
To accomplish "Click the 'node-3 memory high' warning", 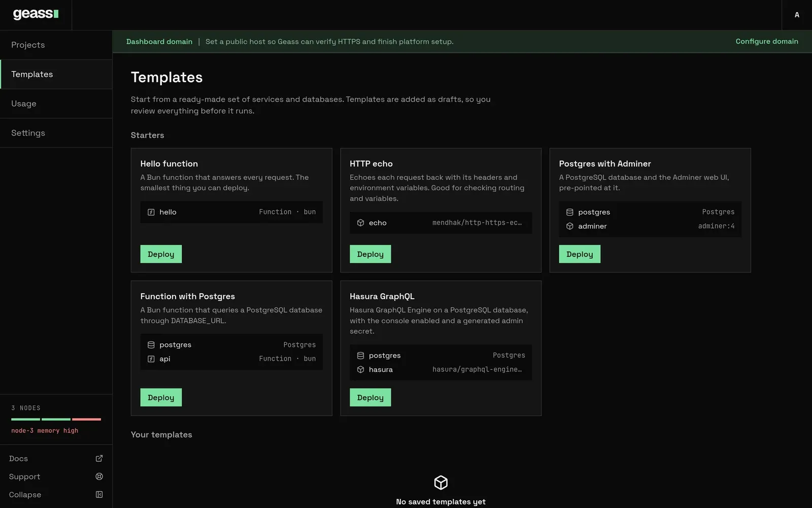I will click(45, 431).
